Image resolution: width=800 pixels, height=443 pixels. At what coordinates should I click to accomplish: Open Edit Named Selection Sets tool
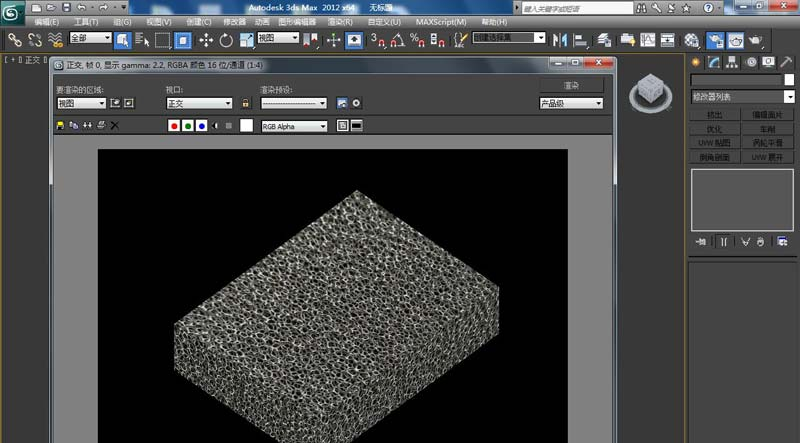(x=460, y=40)
